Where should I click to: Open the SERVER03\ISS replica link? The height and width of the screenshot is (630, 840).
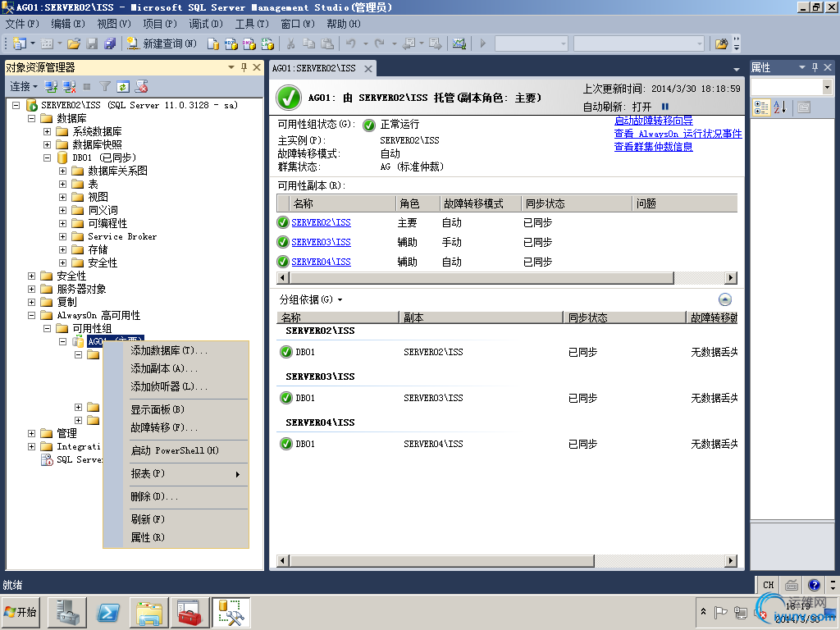[x=321, y=242]
